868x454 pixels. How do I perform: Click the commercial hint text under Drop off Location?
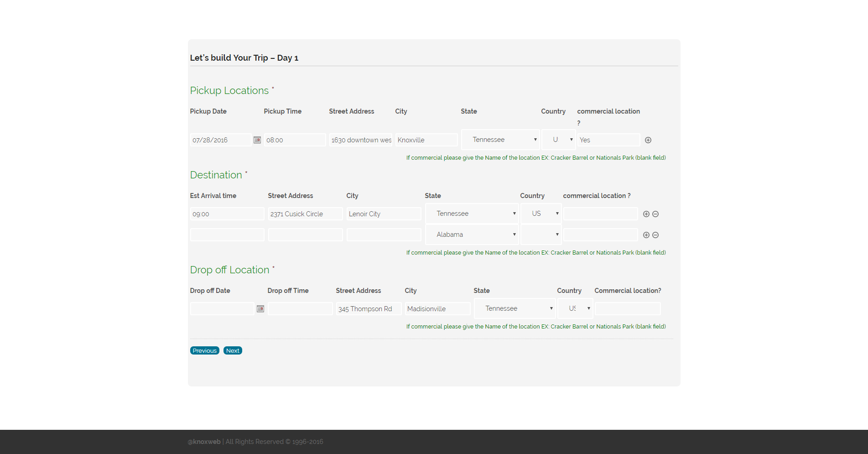536,327
